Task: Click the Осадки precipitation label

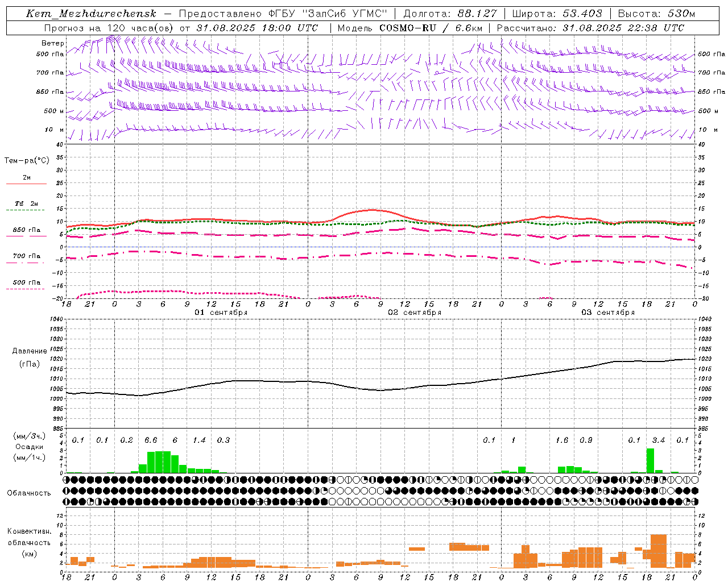Action: (x=29, y=447)
